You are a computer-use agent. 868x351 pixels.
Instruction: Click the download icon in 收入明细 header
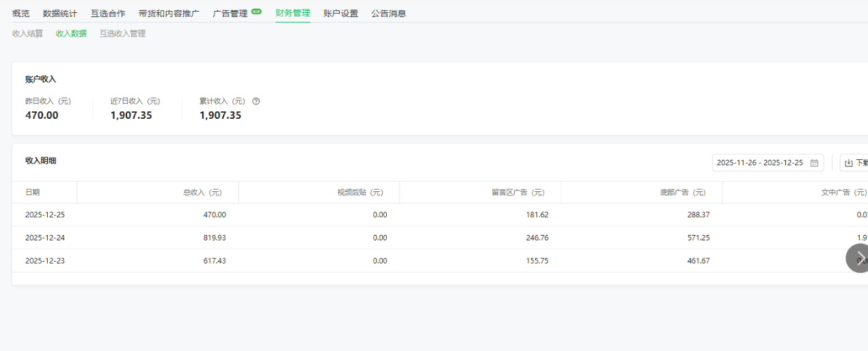849,163
